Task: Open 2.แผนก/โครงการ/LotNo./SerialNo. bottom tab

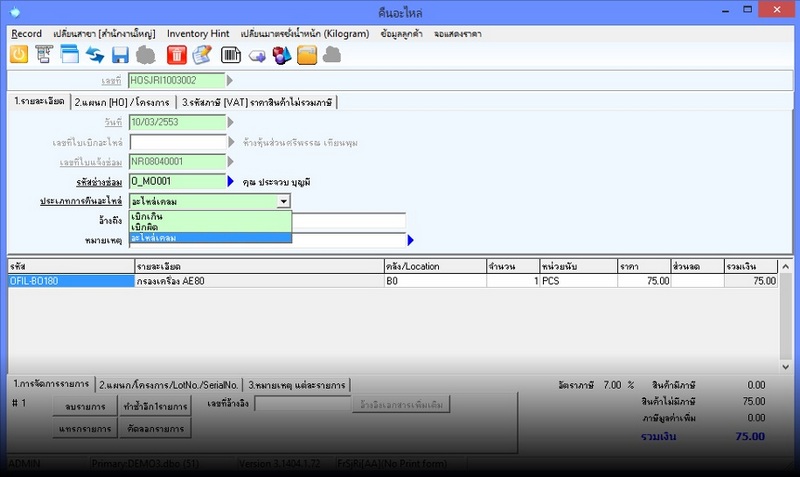Action: pos(169,384)
